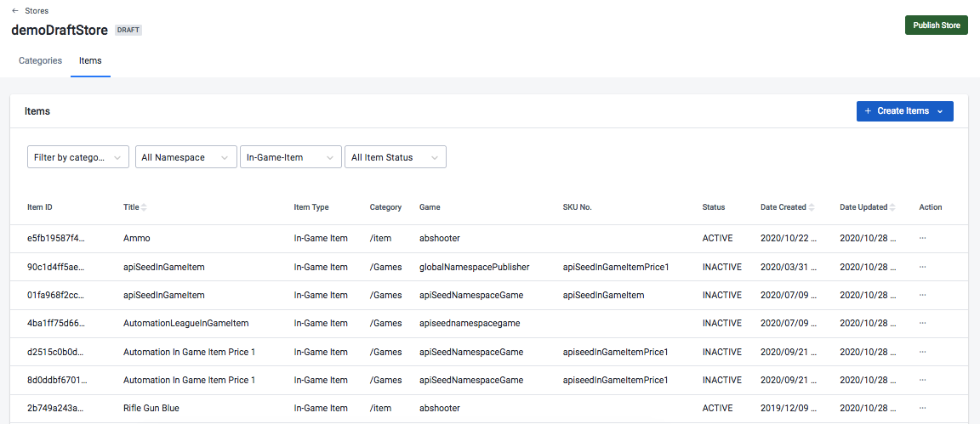Open action menu for AutomationLeagueInGameItem row
980x424 pixels.
(922, 323)
